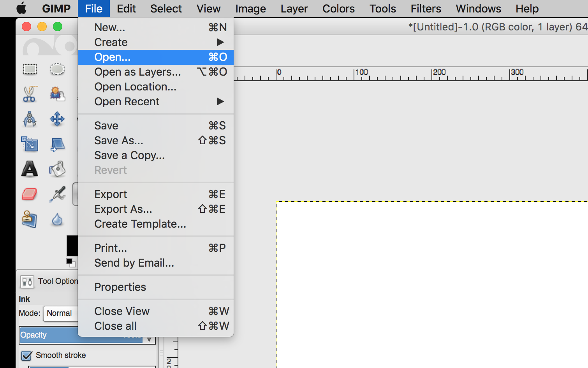
Task: Select the Move tool
Action: point(57,119)
